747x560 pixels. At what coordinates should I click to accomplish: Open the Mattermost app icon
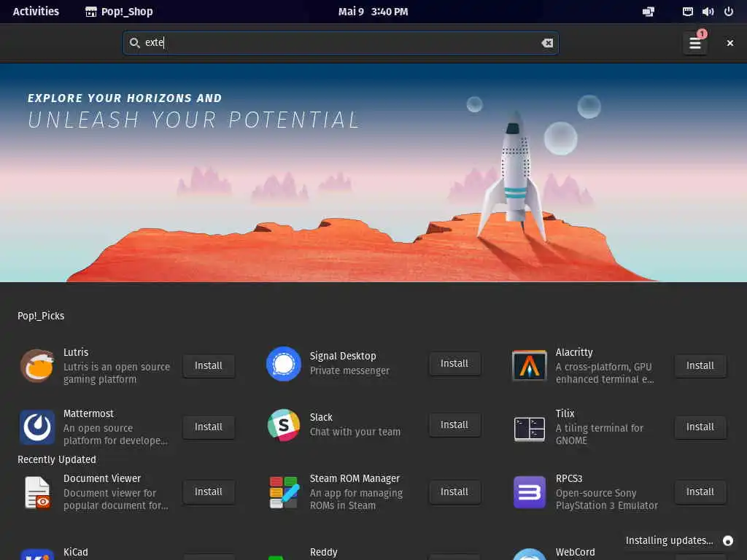(x=37, y=427)
